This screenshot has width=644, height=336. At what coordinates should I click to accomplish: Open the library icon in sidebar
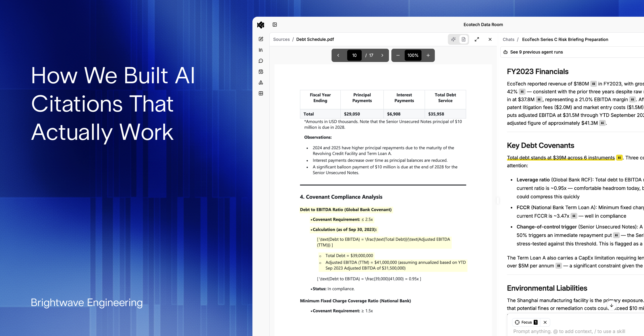(x=261, y=50)
